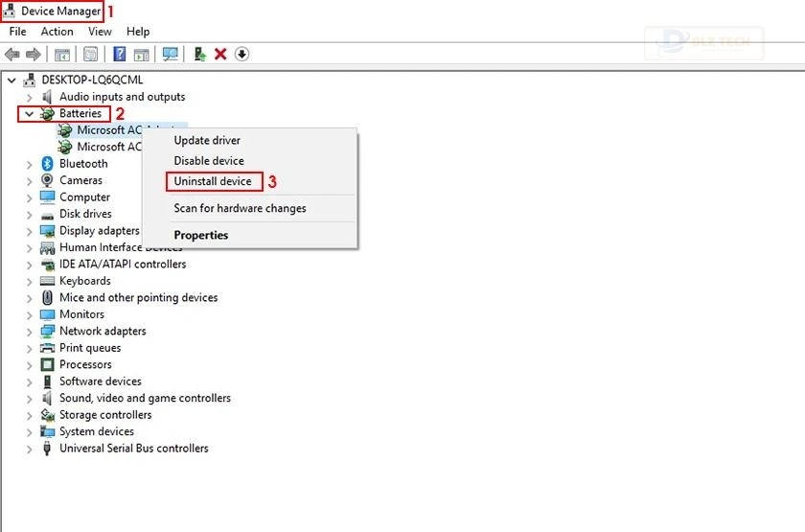Screen dimensions: 805x532
Task: Click Scan for hardware changes monitor icon
Action: tap(171, 54)
